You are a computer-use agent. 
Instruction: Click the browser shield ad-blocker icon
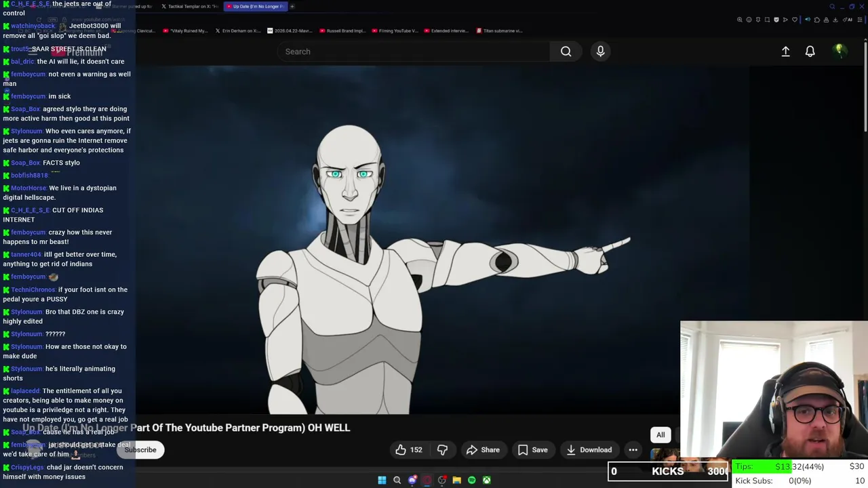click(776, 20)
